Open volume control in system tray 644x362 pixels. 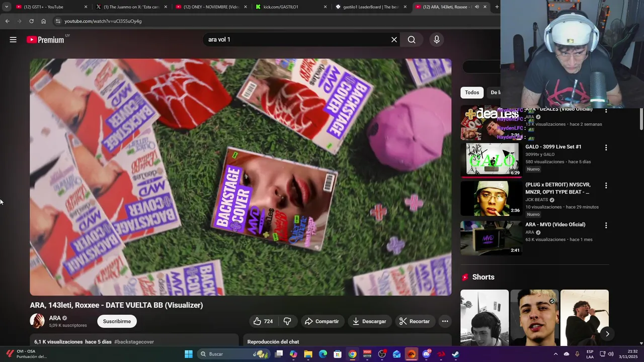(611, 354)
